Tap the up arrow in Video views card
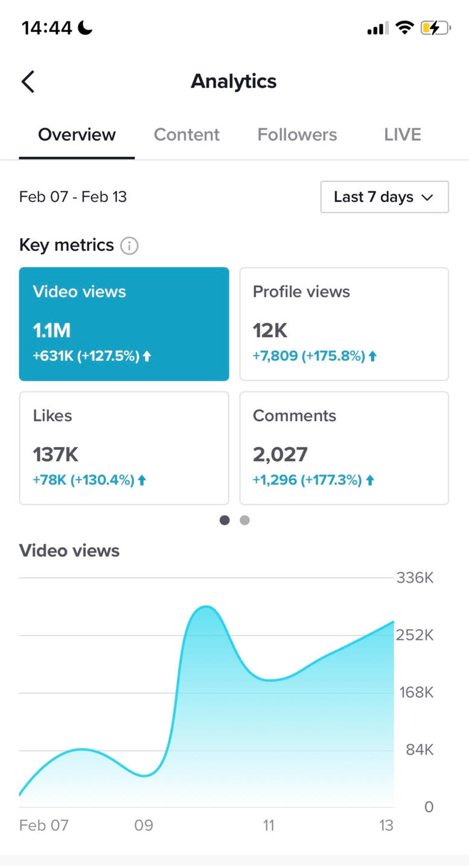Screen dimensions: 469x868 point(147,356)
